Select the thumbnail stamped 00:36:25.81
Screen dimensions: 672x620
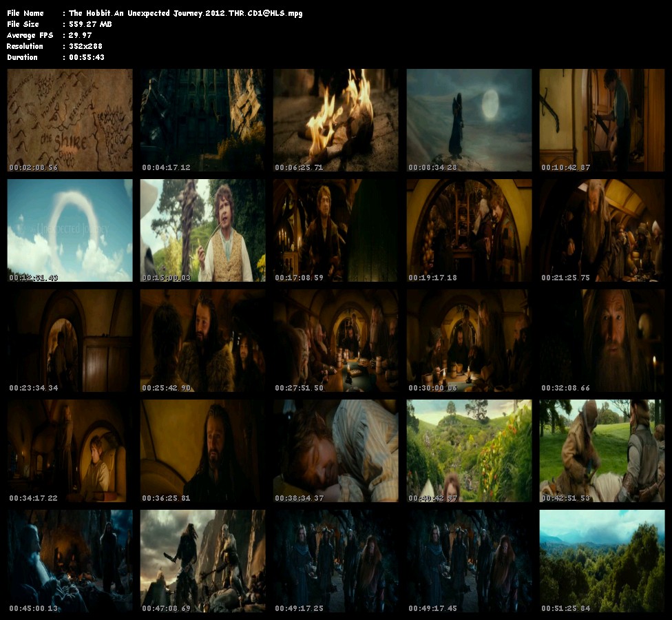pos(202,451)
